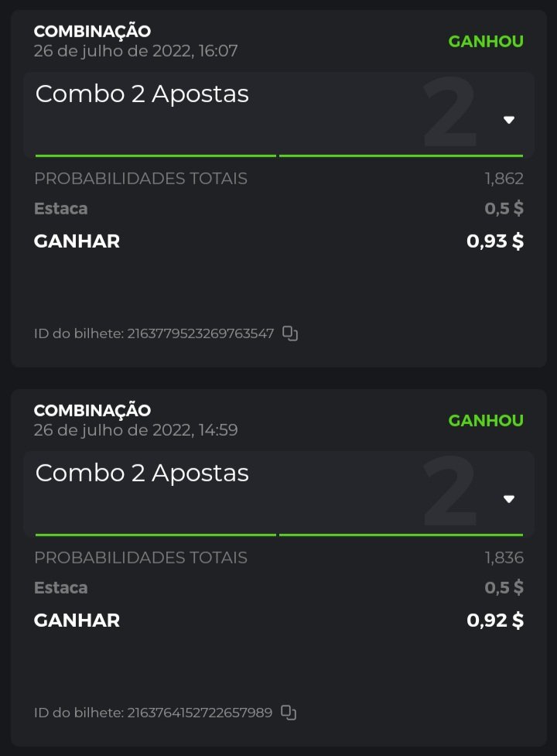This screenshot has width=557, height=756.
Task: Click the date 26 de julho 14:59
Action: (135, 430)
